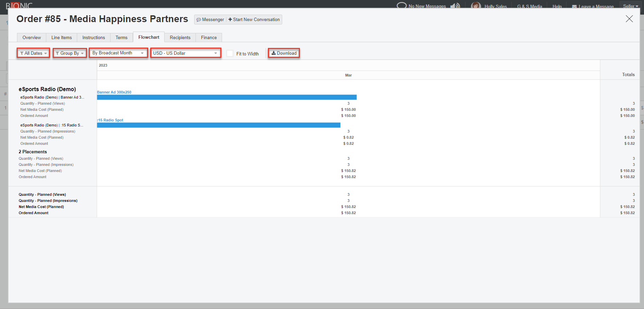Click the :15 Radio Spot link
644x309 pixels.
tap(111, 120)
